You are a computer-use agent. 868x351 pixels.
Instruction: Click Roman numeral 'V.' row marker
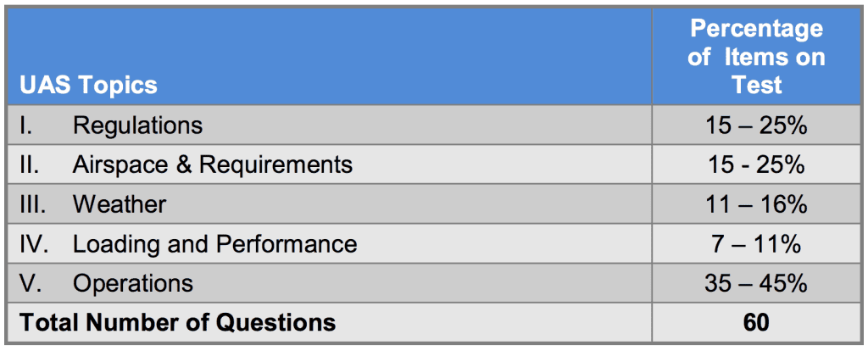[x=30, y=283]
